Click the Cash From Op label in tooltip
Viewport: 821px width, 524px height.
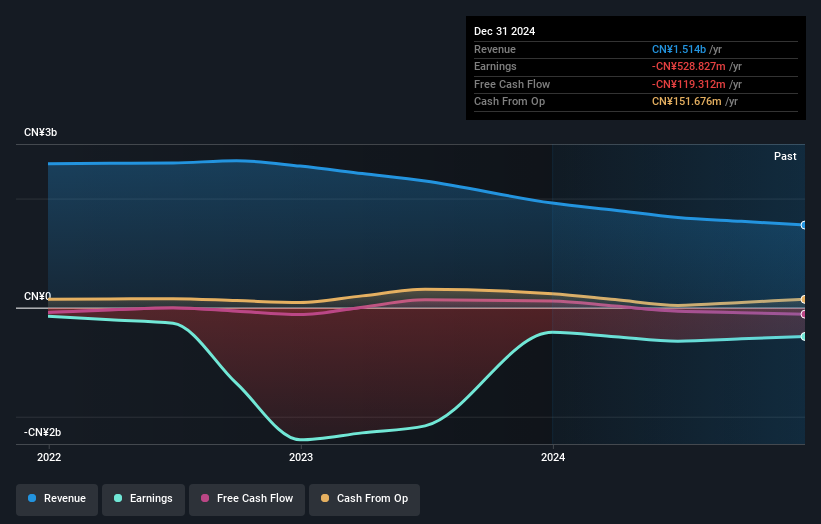(509, 102)
